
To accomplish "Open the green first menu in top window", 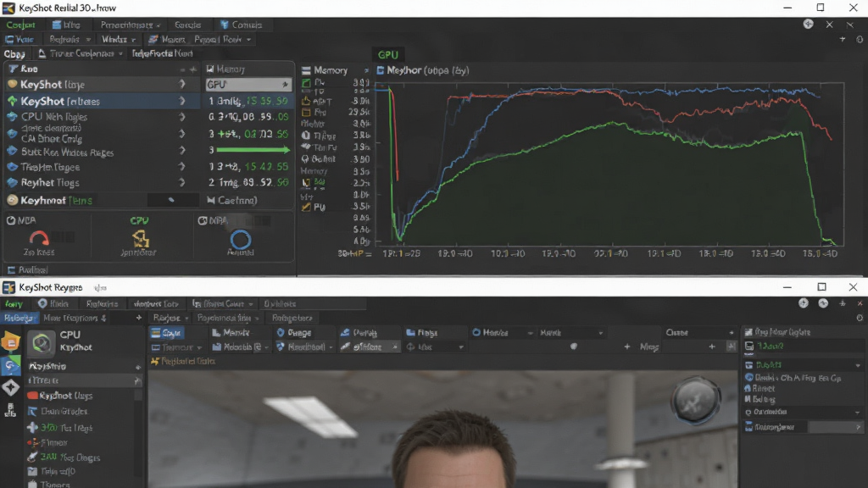I will 20,25.
